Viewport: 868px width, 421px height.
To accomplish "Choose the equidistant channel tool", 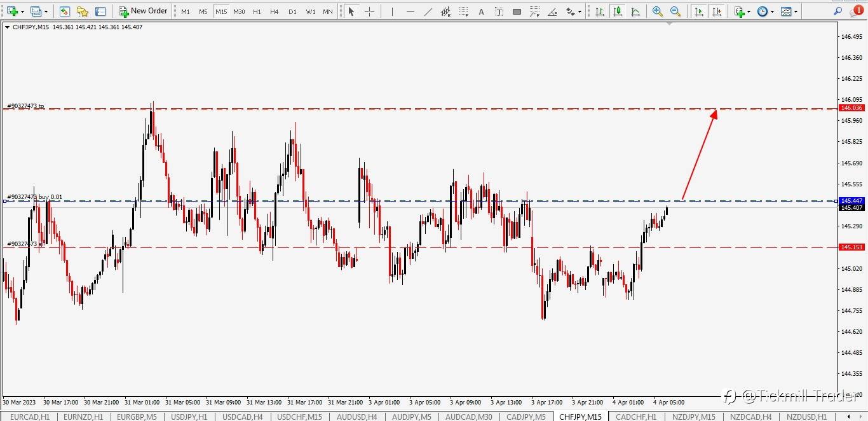I will [446, 11].
